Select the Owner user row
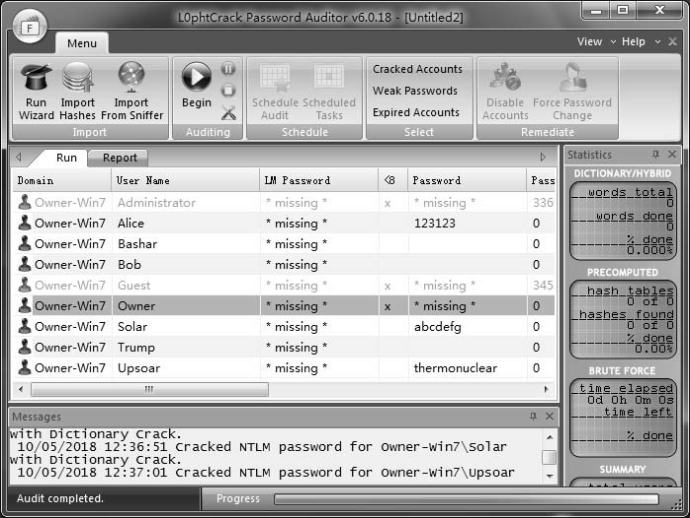690x518 pixels. pyautogui.click(x=283, y=305)
